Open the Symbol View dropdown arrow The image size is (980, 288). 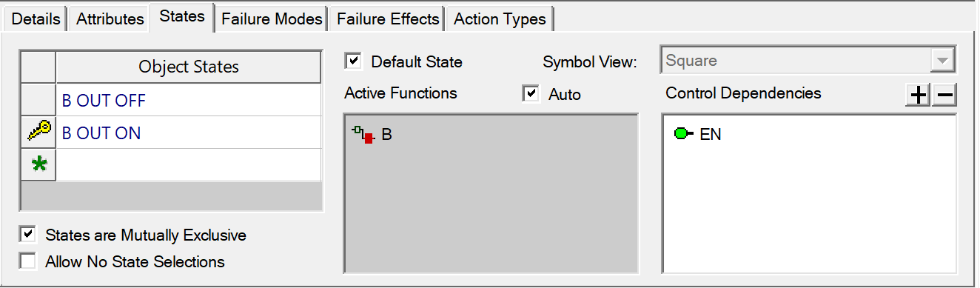tap(942, 61)
